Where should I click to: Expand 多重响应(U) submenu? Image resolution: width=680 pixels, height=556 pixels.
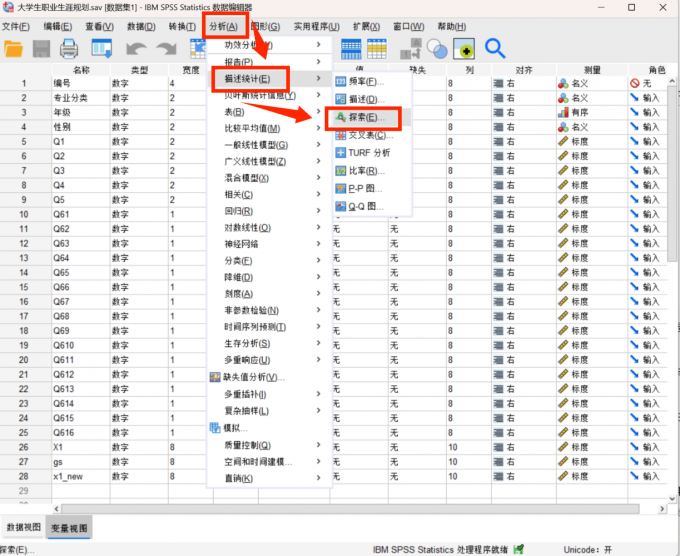tap(269, 360)
